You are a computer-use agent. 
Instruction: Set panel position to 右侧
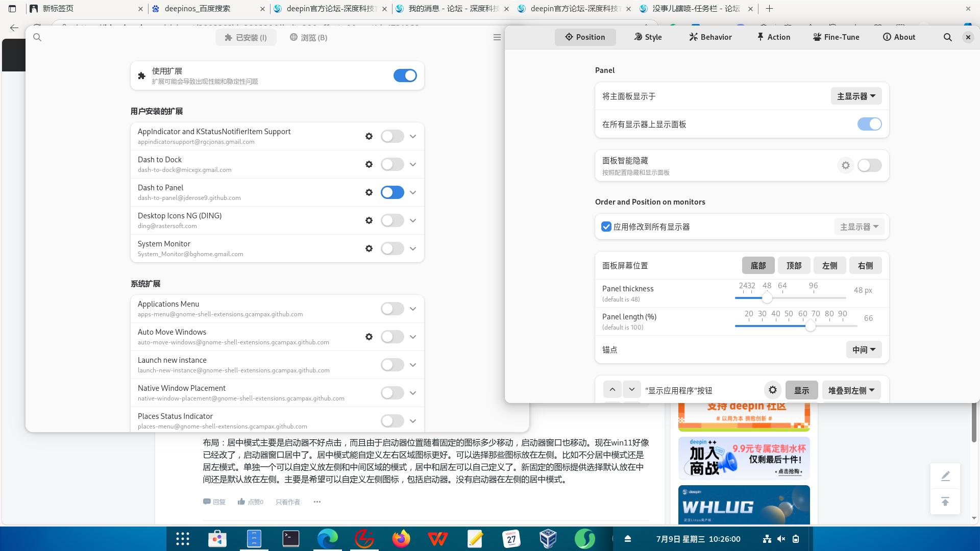pyautogui.click(x=865, y=265)
